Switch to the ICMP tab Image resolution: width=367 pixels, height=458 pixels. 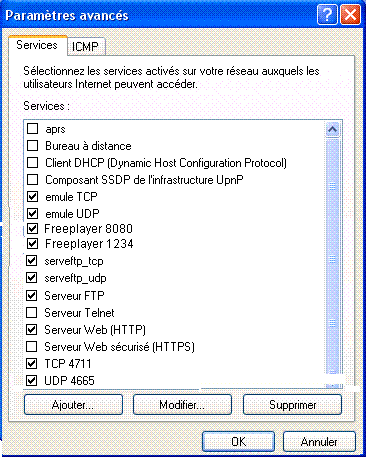pyautogui.click(x=86, y=46)
